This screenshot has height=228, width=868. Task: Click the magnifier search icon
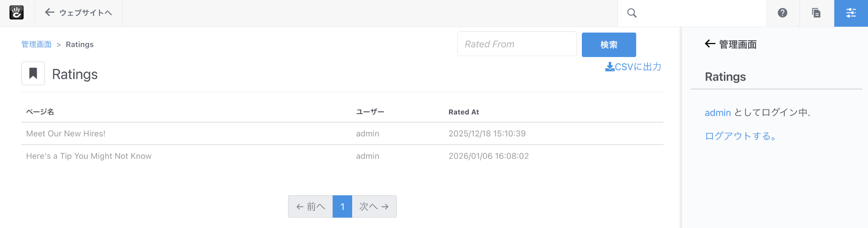[x=632, y=13]
